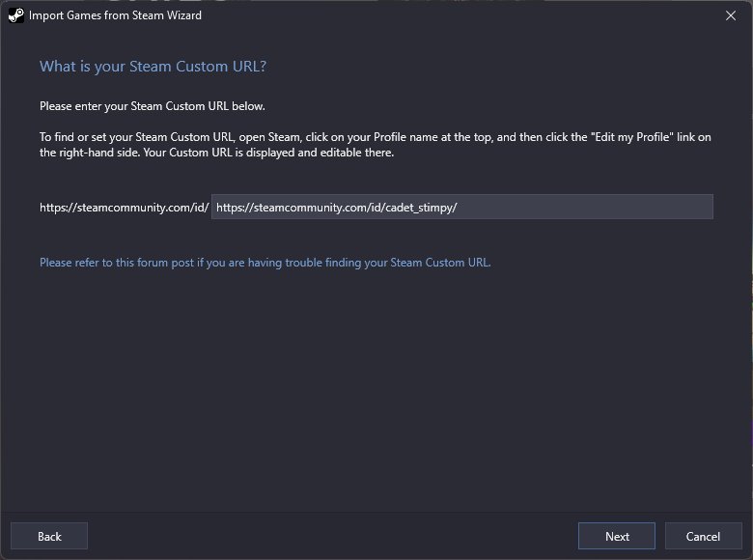Click the "Import Games from Steam Wizard" title text

click(x=115, y=15)
